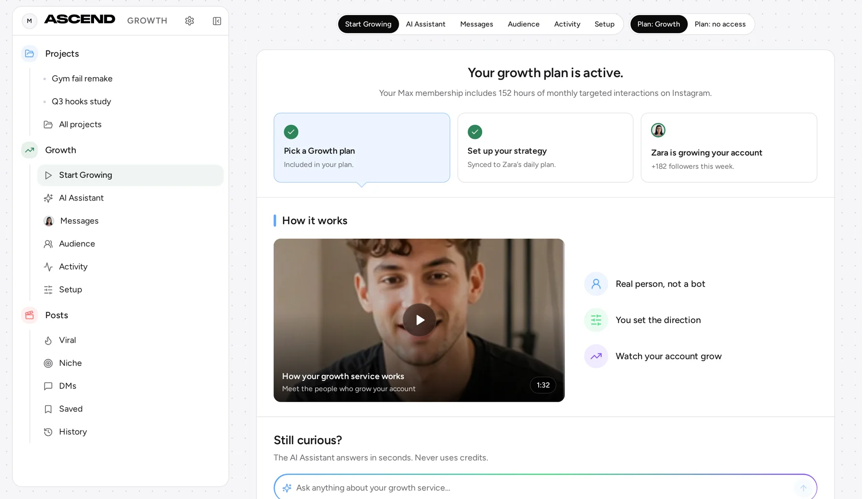Click the Growth trending-arrow icon
This screenshot has height=499, width=868.
(x=29, y=150)
